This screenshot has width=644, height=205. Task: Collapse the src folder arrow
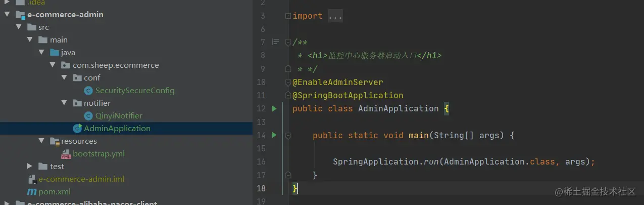19,27
